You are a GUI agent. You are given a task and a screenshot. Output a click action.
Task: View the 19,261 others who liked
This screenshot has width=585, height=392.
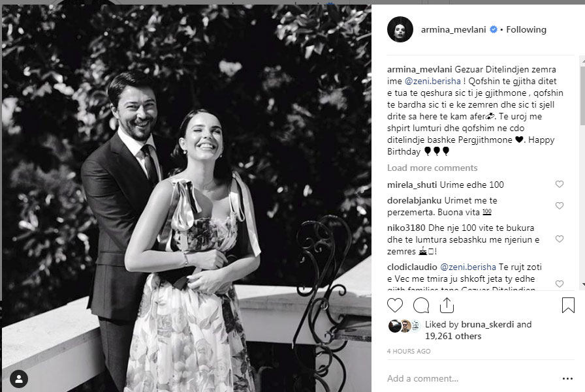point(453,336)
